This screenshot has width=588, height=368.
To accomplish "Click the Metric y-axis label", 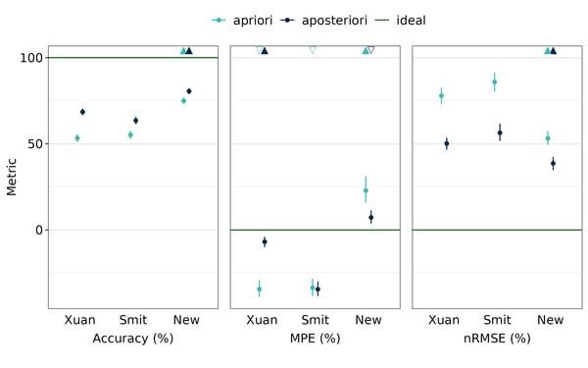I will click(x=12, y=177).
